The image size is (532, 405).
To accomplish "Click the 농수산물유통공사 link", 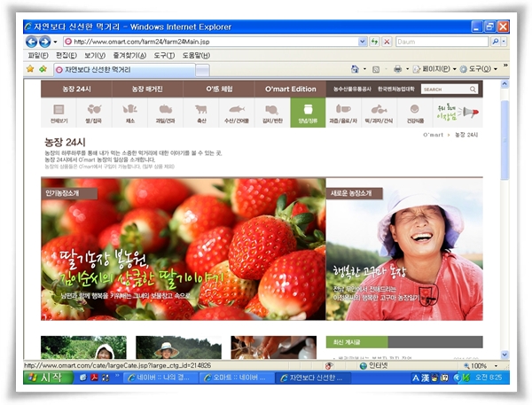I will pyautogui.click(x=349, y=89).
